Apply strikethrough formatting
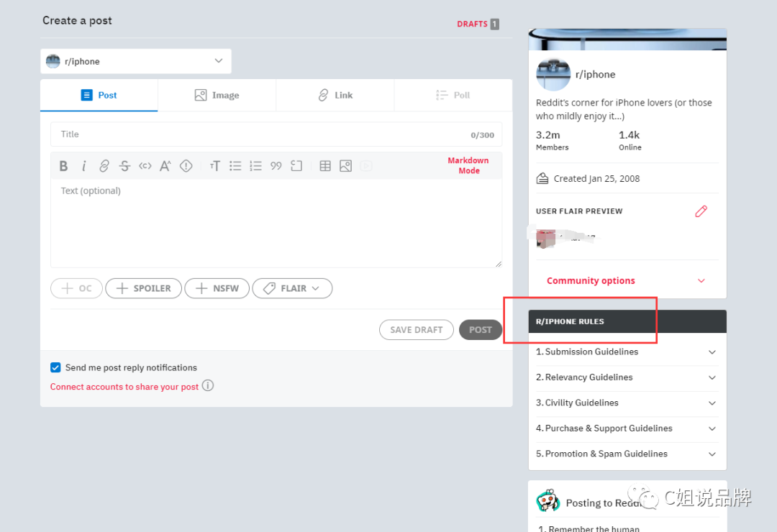 click(124, 166)
